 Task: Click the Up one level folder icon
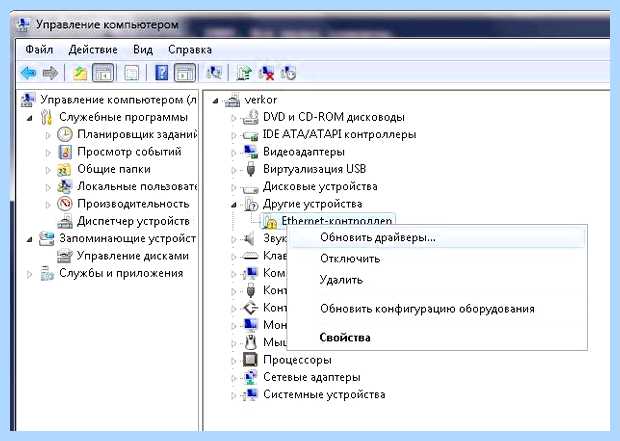(x=80, y=73)
